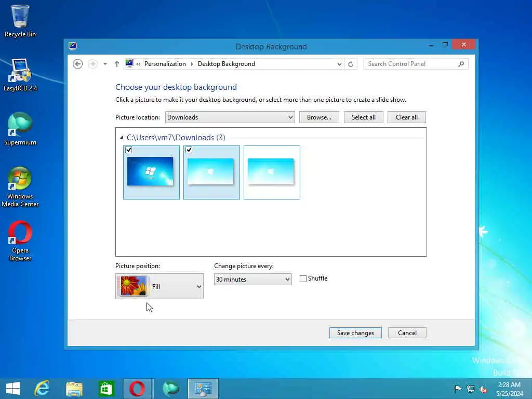Click Control Panel taskbar button
The height and width of the screenshot is (399, 532).
pyautogui.click(x=203, y=389)
